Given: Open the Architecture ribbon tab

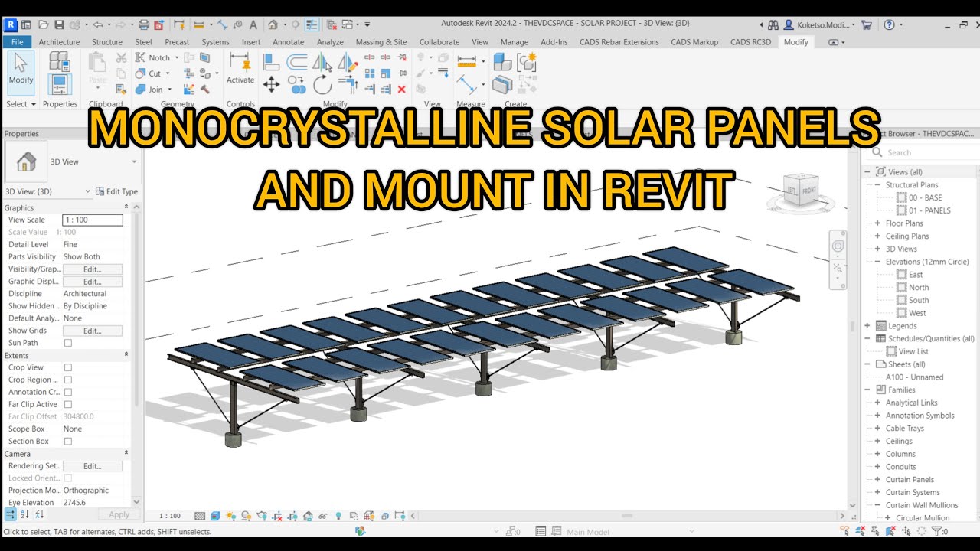Looking at the screenshot, I should click(59, 42).
